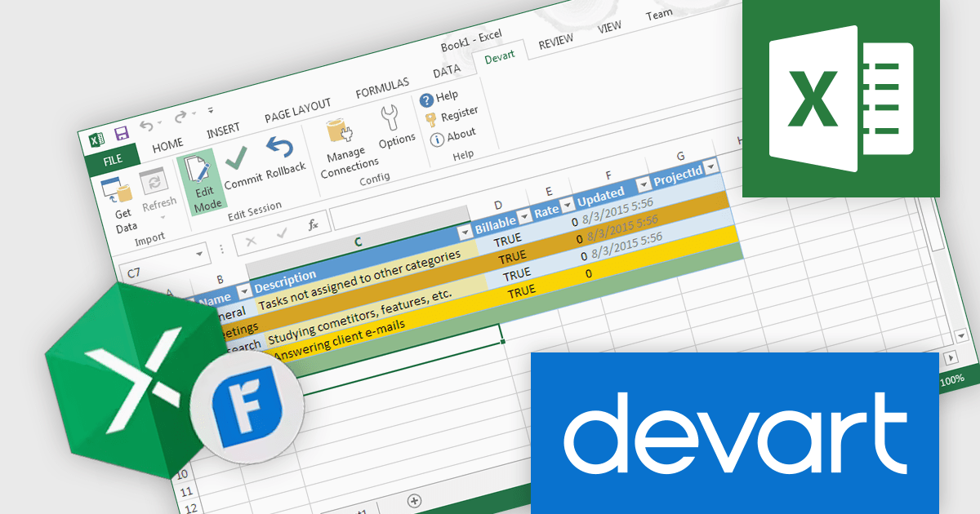Open the VIEW tab
This screenshot has width=980, height=514.
[x=609, y=28]
